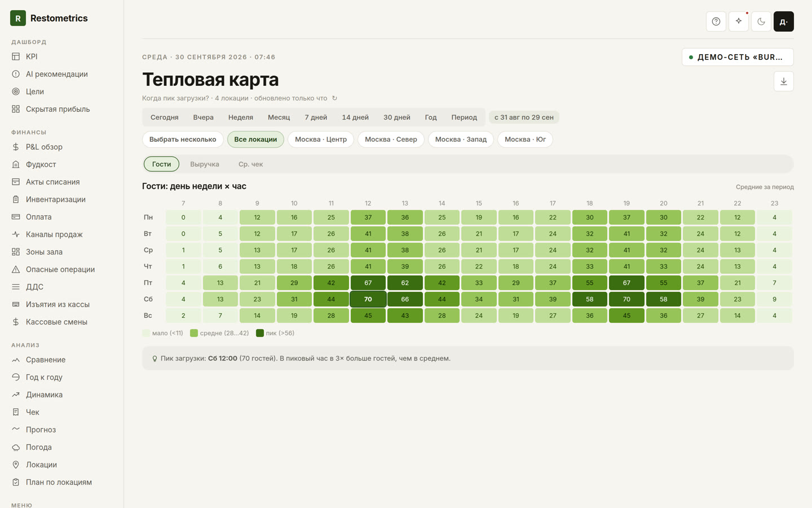The width and height of the screenshot is (812, 508).
Task: Filter by Москва · Центр
Action: pyautogui.click(x=321, y=139)
